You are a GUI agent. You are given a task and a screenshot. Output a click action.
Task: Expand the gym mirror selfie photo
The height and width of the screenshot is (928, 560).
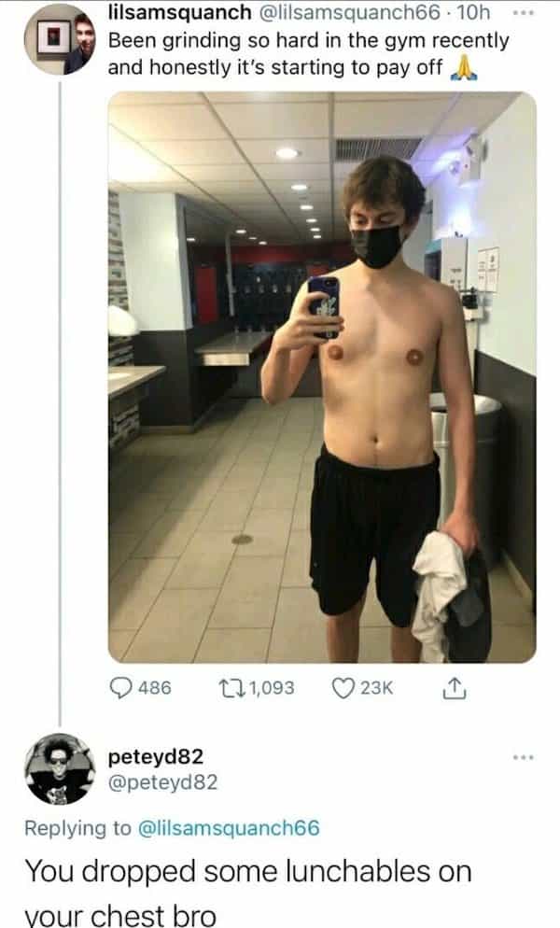click(322, 376)
